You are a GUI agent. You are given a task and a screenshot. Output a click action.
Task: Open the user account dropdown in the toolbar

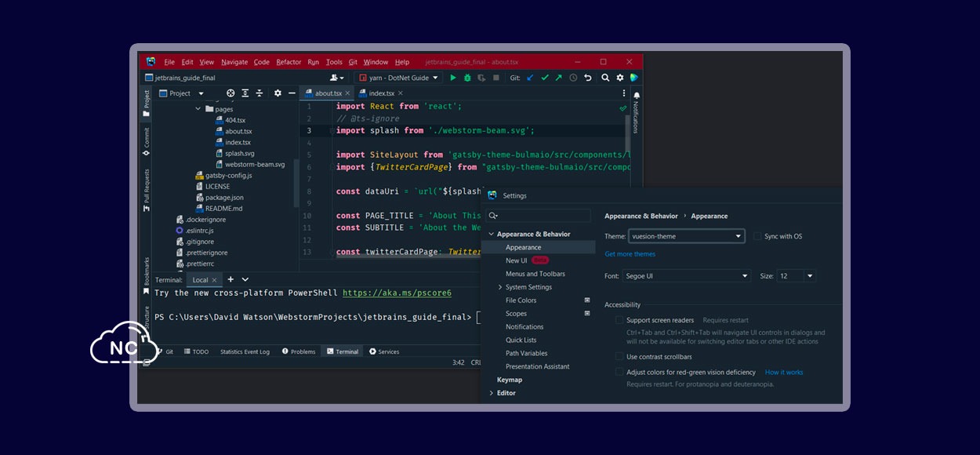[337, 78]
